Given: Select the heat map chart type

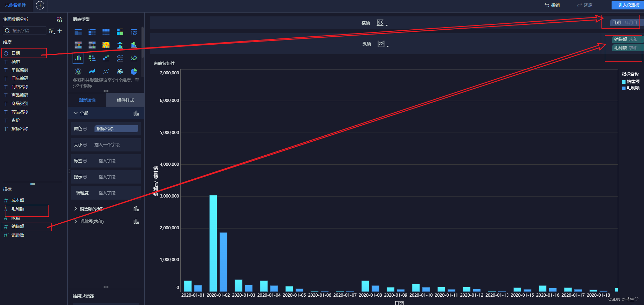Looking at the screenshot, I should coord(106,45).
